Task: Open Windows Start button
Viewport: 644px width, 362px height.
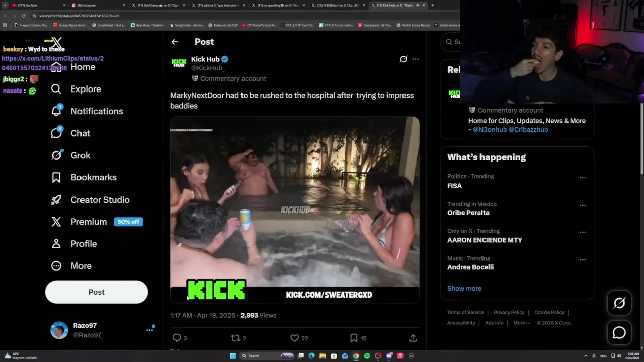Action: tap(233, 356)
